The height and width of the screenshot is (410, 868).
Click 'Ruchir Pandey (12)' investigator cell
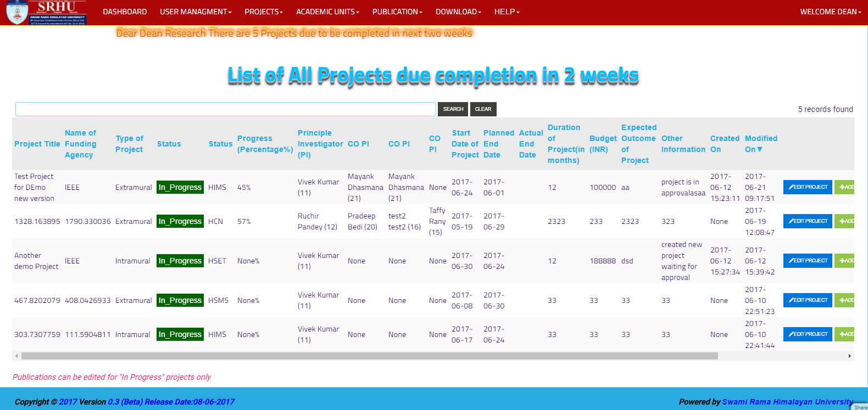pyautogui.click(x=318, y=221)
